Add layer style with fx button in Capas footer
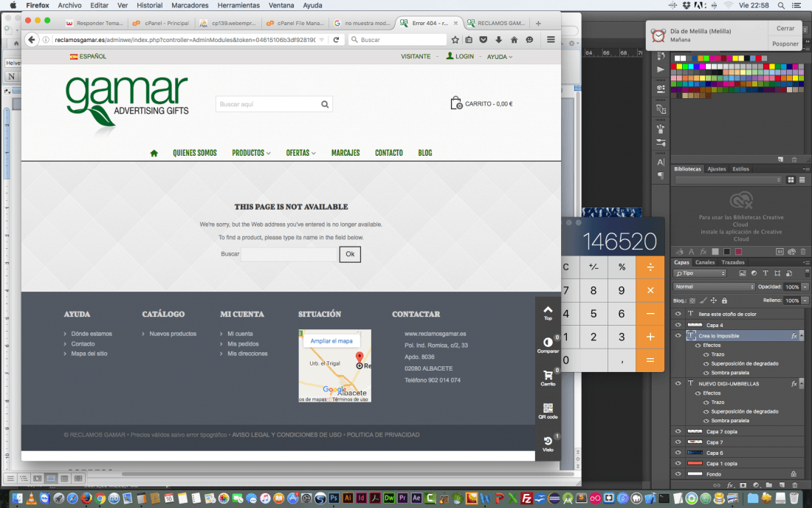The width and height of the screenshot is (812, 508). 730,486
